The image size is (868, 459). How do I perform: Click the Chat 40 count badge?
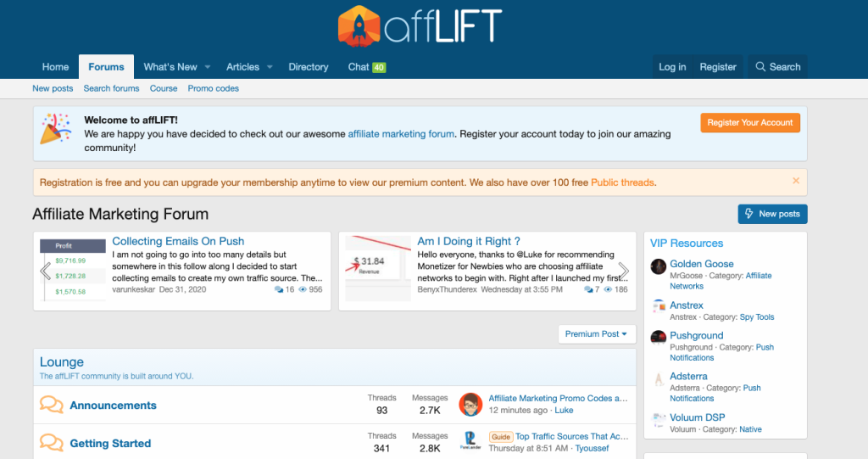379,67
